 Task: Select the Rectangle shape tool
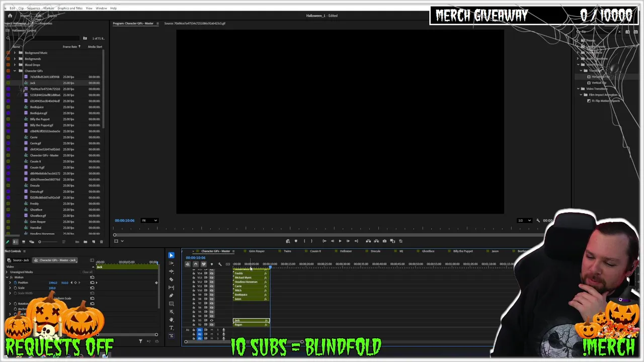pyautogui.click(x=171, y=304)
